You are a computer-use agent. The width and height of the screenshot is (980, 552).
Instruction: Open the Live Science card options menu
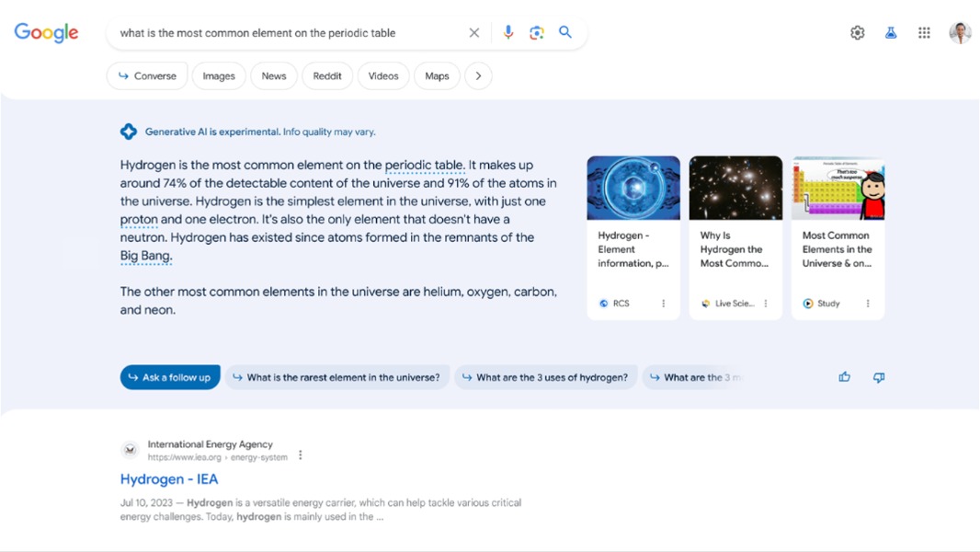click(x=764, y=303)
